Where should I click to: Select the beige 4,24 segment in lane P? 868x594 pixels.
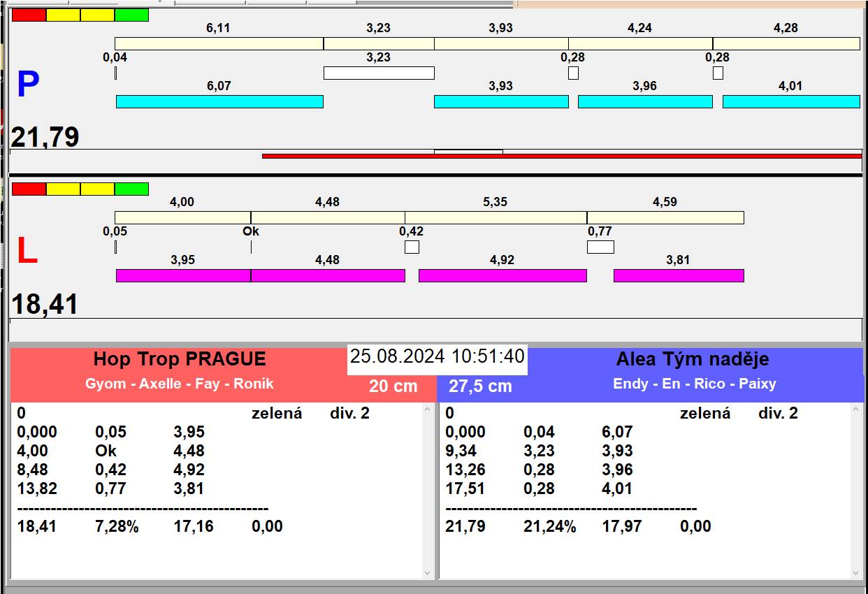[x=640, y=43]
